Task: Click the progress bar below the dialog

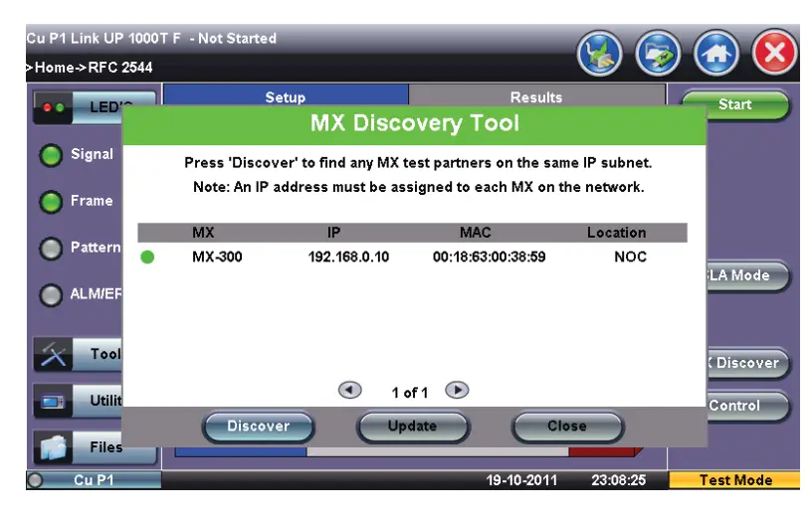Action: (409, 451)
